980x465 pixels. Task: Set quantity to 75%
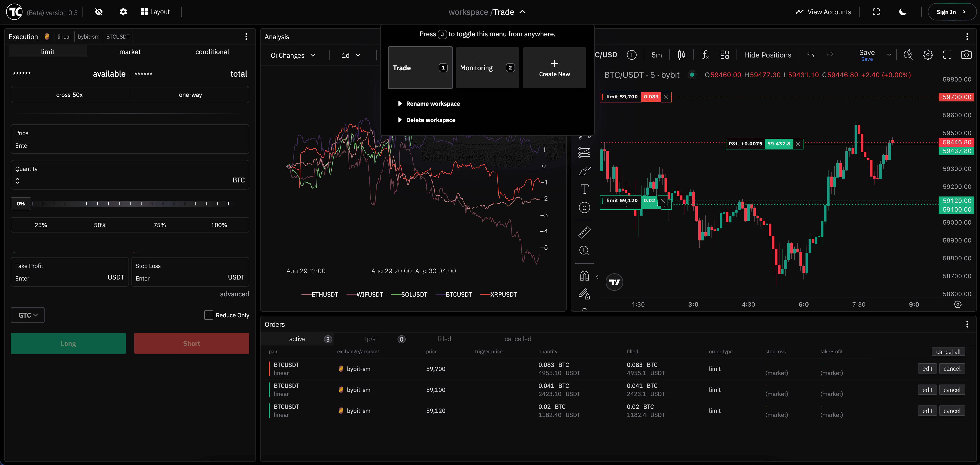pos(159,225)
